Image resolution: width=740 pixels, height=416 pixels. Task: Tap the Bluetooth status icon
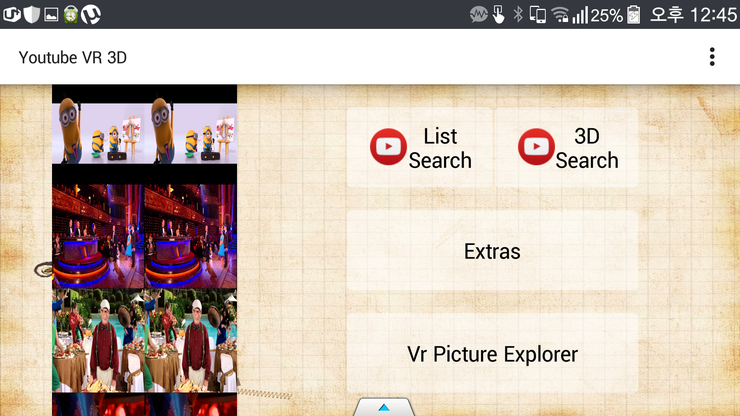tap(517, 14)
